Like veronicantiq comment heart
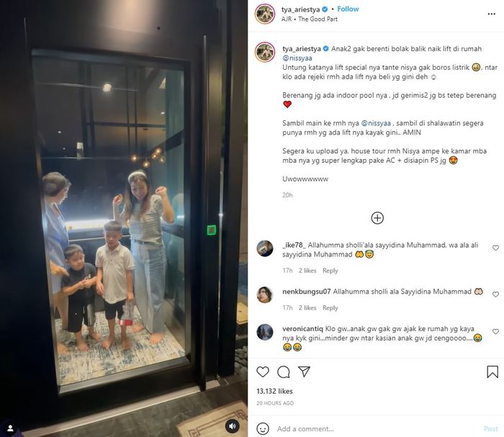This screenshot has height=437, width=504. coord(495,332)
